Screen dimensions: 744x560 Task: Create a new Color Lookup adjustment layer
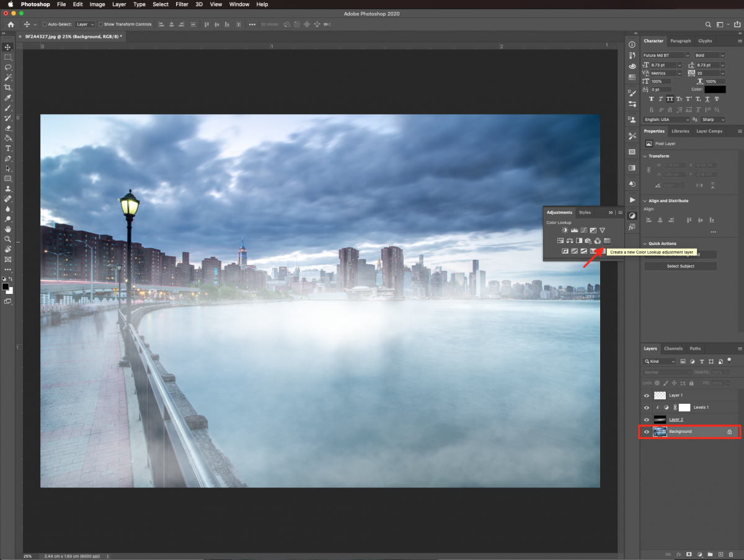pyautogui.click(x=607, y=241)
